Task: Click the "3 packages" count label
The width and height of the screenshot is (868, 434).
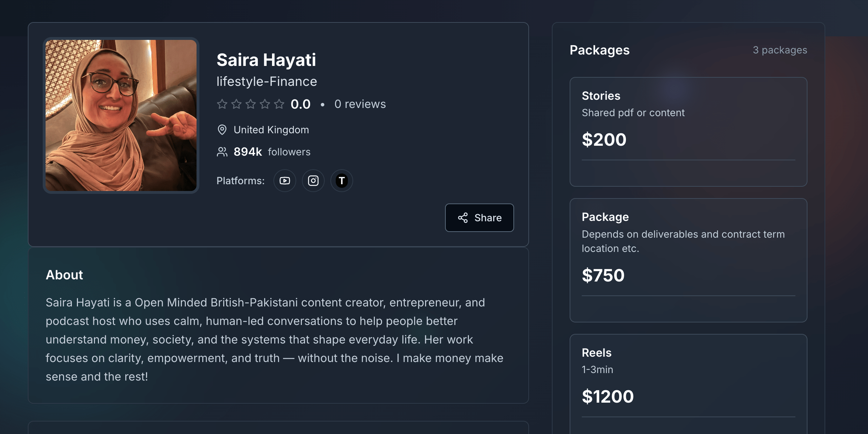Action: tap(780, 50)
